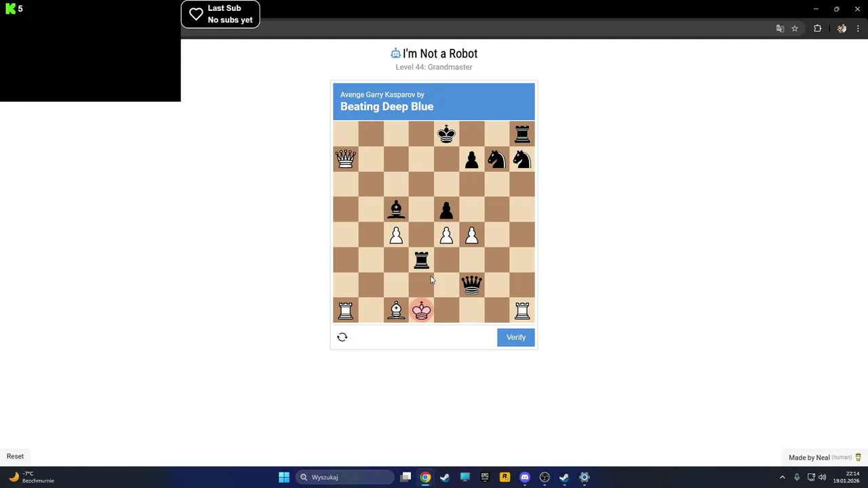868x488 pixels.
Task: Select the black bishop above the white pawn
Action: point(396,209)
